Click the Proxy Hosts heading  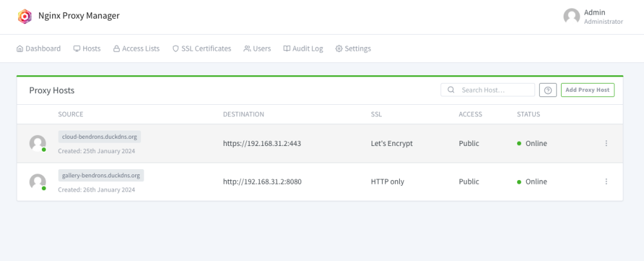52,91
